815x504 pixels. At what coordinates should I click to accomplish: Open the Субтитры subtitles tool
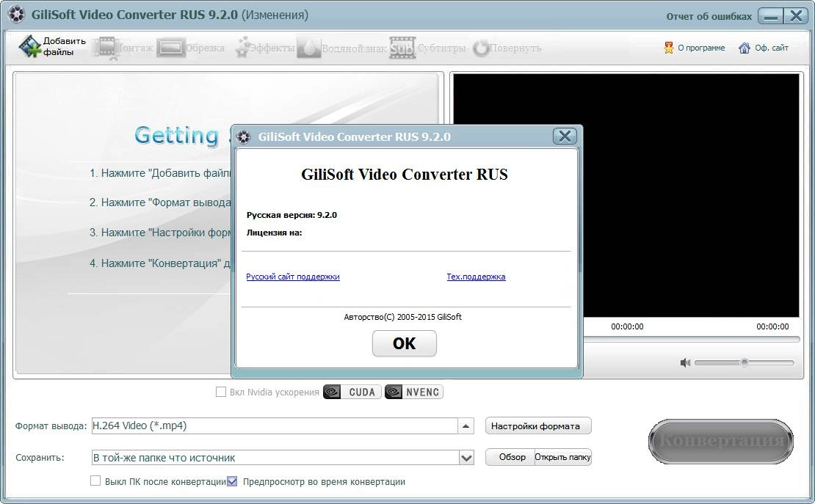pyautogui.click(x=427, y=48)
